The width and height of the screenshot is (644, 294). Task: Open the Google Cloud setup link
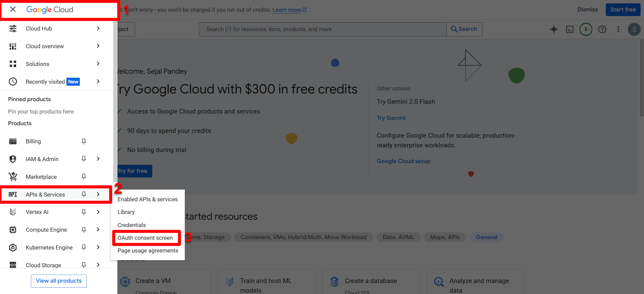coord(403,161)
